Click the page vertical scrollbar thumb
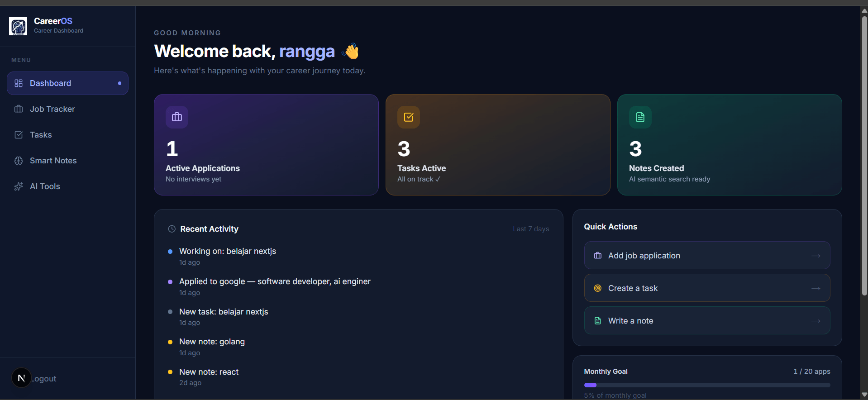The height and width of the screenshot is (400, 868). click(864, 156)
